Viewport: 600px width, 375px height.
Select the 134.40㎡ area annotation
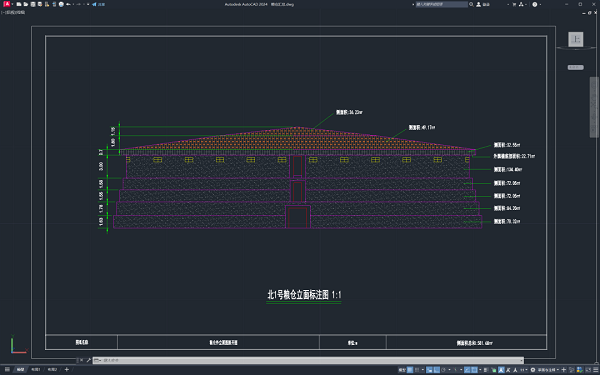coord(508,169)
